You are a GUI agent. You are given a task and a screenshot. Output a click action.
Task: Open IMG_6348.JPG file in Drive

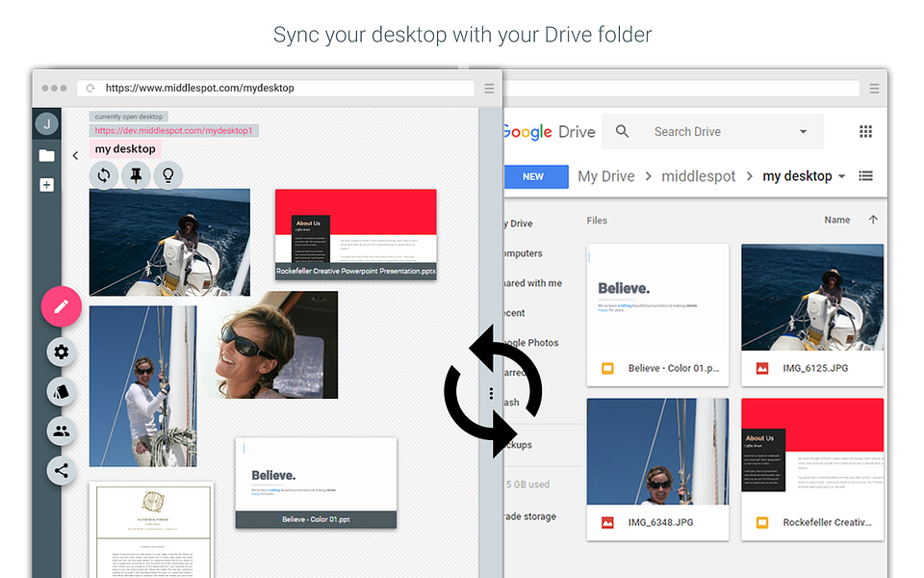coord(657,469)
